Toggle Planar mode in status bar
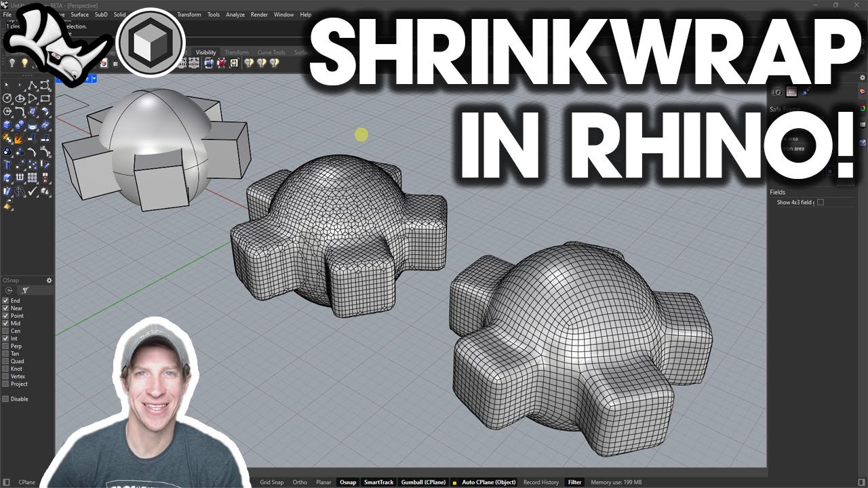The width and height of the screenshot is (868, 488). coord(323,482)
